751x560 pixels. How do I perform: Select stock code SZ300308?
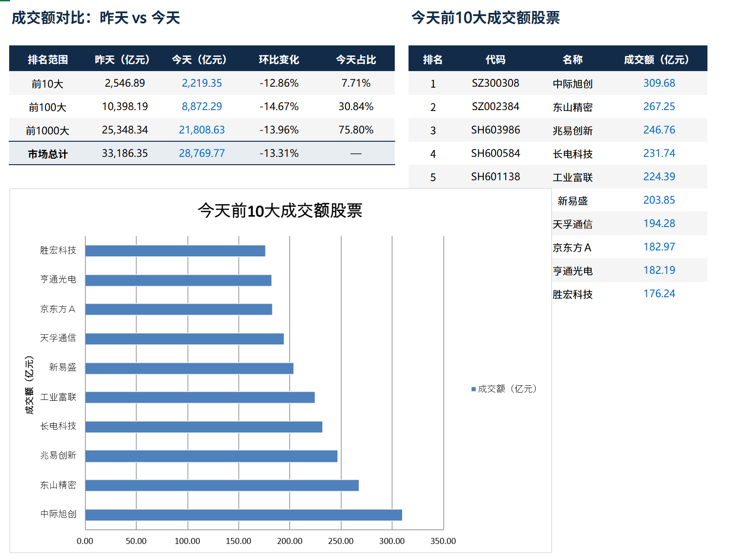[x=496, y=83]
